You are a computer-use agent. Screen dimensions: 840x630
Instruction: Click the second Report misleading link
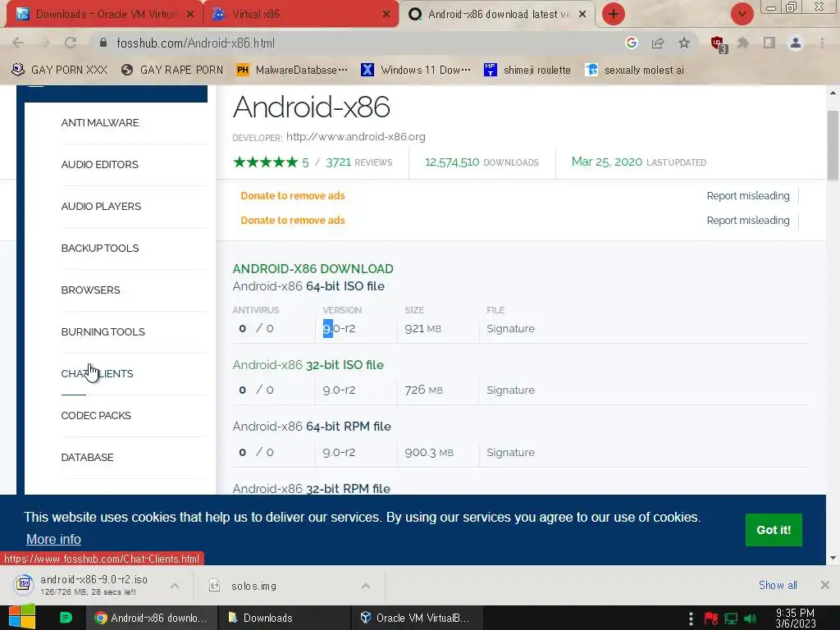pos(748,220)
